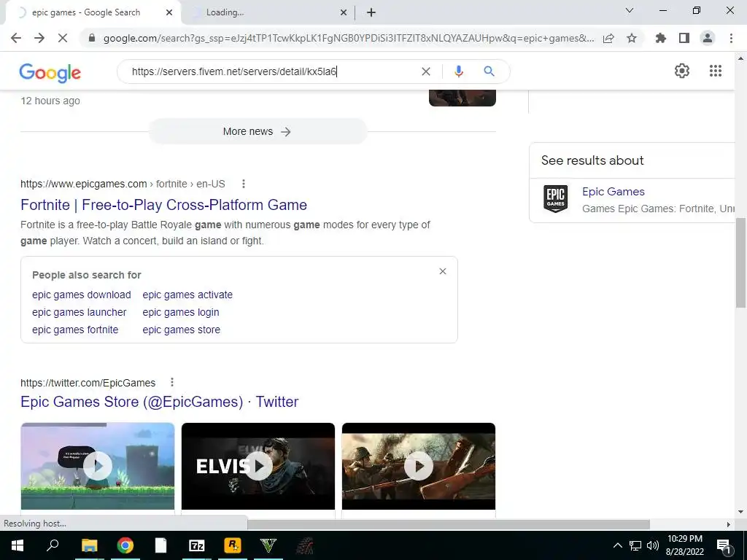Submit search with magnifier icon
This screenshot has height=560, width=747.
[x=489, y=71]
